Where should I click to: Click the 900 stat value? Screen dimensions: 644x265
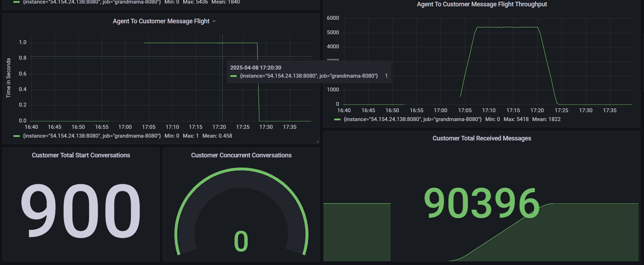click(81, 211)
